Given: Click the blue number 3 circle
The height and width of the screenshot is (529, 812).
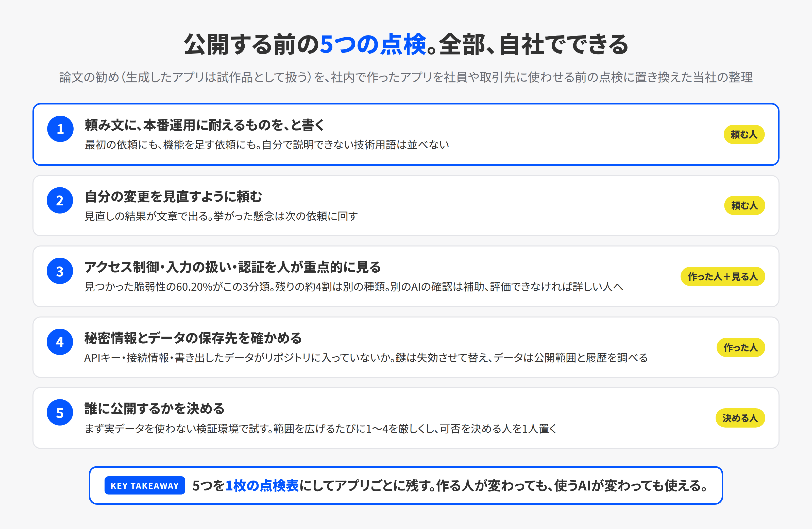Looking at the screenshot, I should coord(60,271).
